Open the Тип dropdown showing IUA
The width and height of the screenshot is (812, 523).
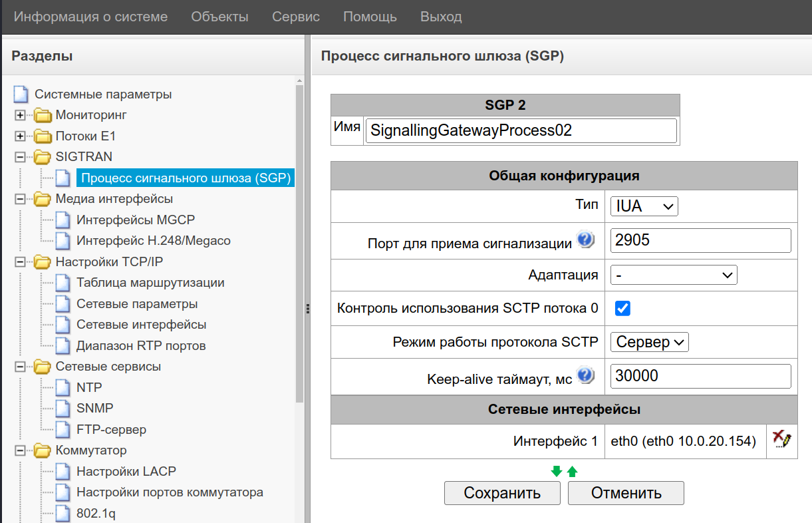click(x=644, y=206)
